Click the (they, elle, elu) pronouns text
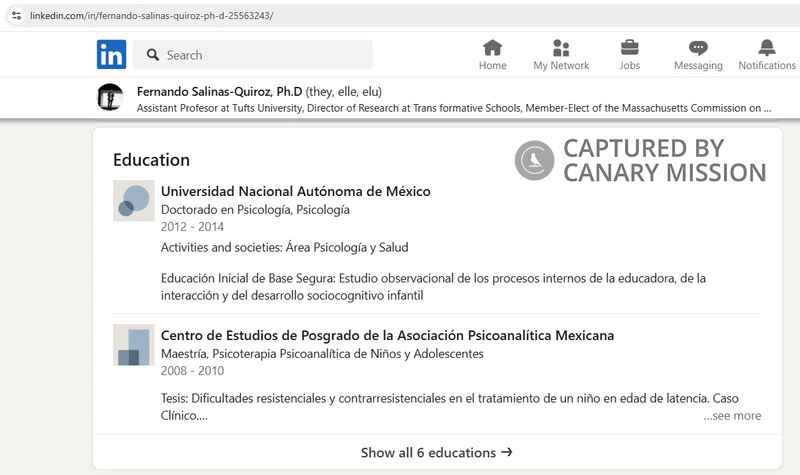 pos(343,92)
